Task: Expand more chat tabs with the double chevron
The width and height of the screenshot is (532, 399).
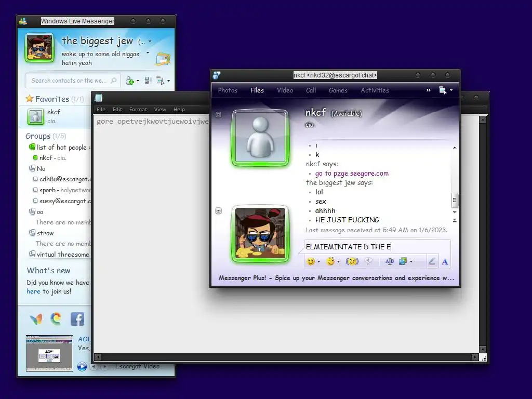Action: (429, 90)
